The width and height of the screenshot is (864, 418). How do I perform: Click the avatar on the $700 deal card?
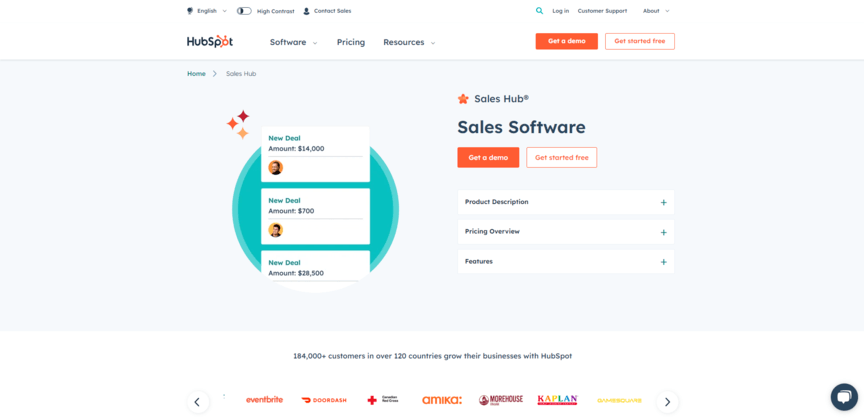276,230
